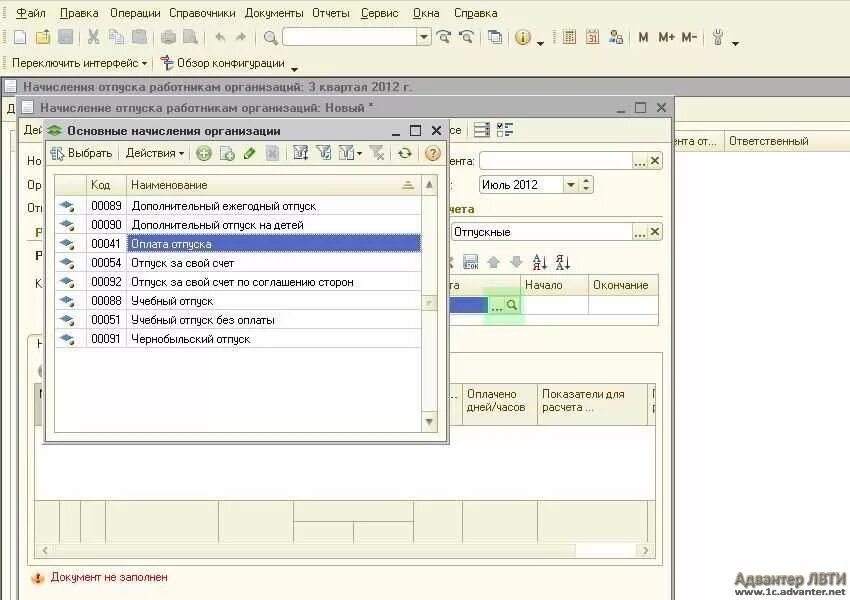Screen dimensions: 850x600
Task: Click the refresh list icon in dialog
Action: point(404,154)
